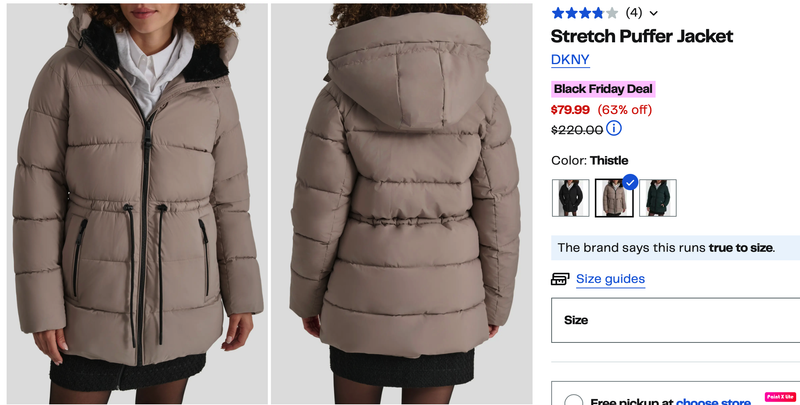Select the dark green jacket color swatch
The height and width of the screenshot is (405, 800).
pyautogui.click(x=658, y=198)
